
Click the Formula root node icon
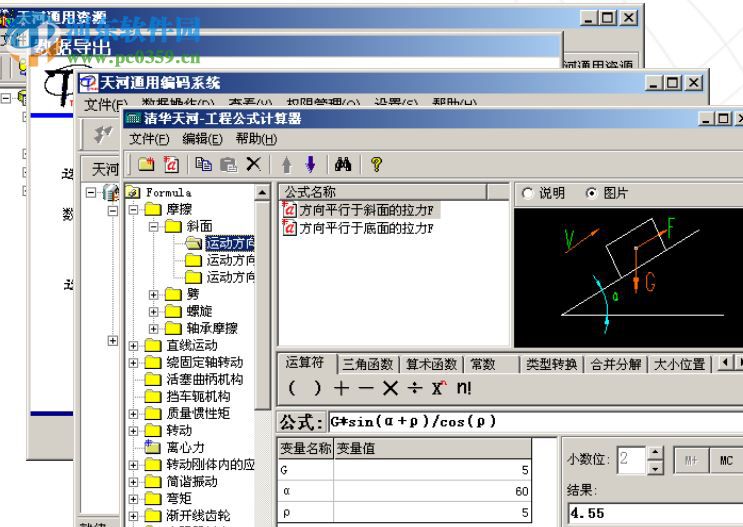[133, 192]
